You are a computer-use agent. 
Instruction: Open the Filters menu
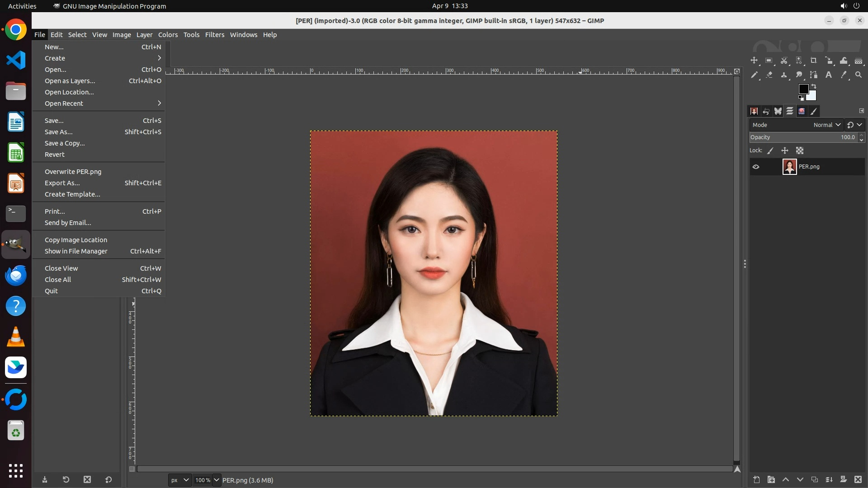tap(214, 35)
